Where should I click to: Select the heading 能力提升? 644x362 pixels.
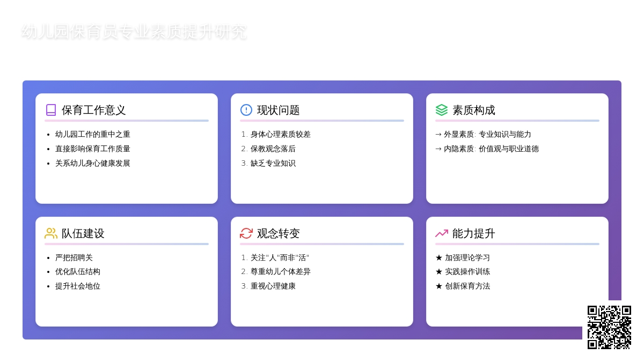(x=474, y=233)
